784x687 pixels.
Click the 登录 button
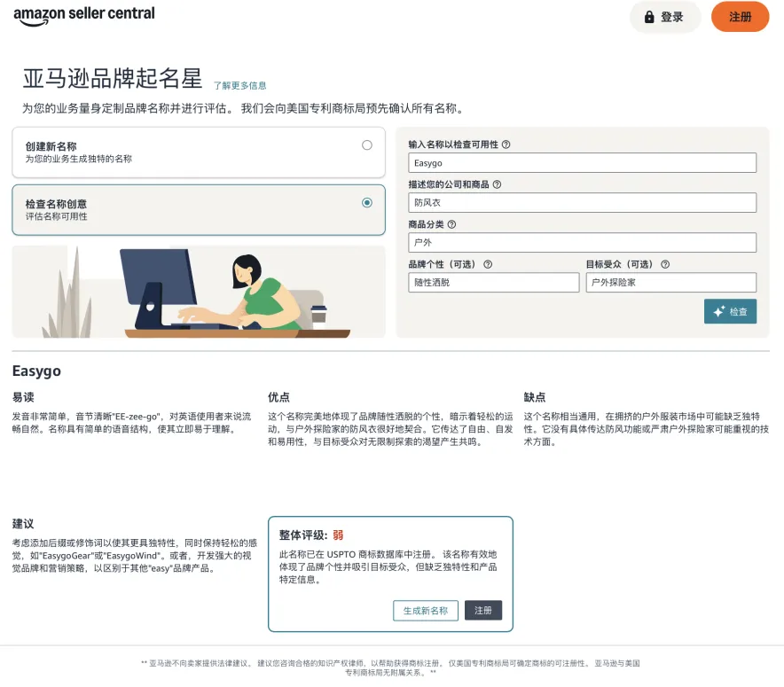(665, 17)
